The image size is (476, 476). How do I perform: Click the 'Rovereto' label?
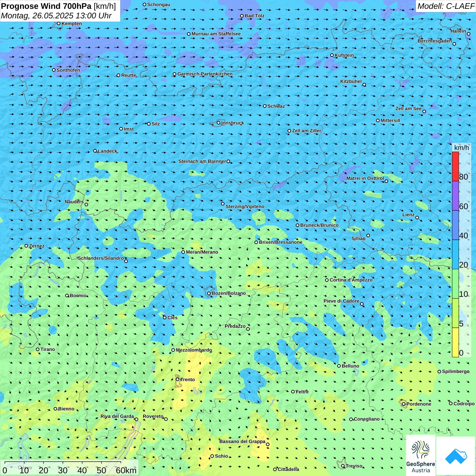(153, 416)
